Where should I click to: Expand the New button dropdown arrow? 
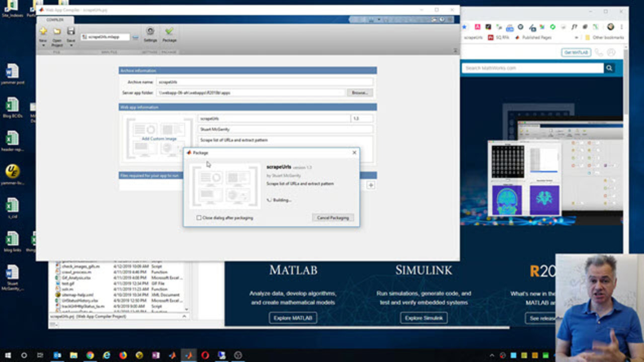[43, 45]
